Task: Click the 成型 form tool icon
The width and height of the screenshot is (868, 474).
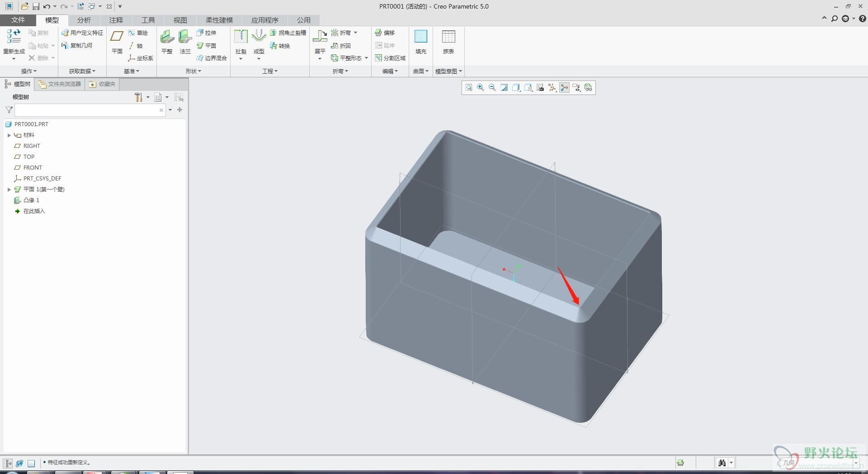Action: [259, 36]
